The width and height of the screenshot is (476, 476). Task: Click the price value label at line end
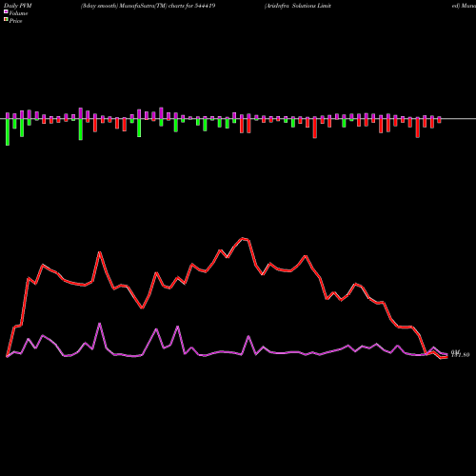[x=460, y=355]
